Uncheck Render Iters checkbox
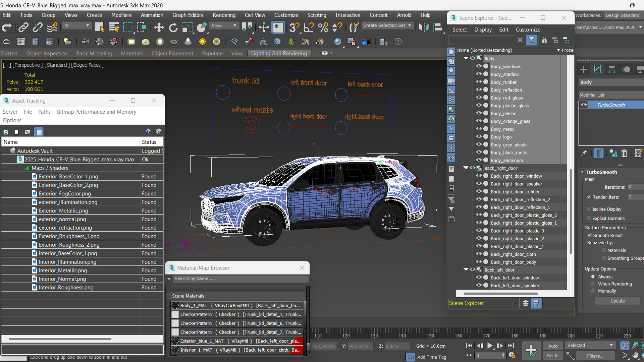The height and width of the screenshot is (362, 644). pyautogui.click(x=589, y=197)
